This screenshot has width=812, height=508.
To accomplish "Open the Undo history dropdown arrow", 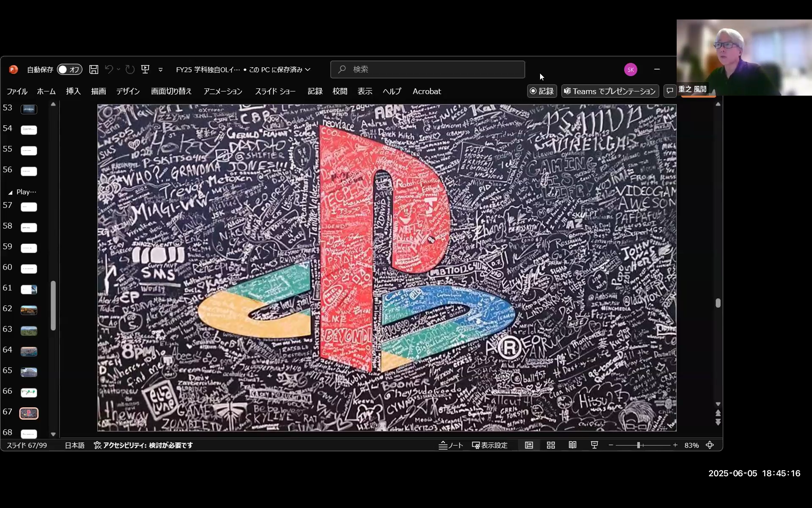I will point(118,69).
